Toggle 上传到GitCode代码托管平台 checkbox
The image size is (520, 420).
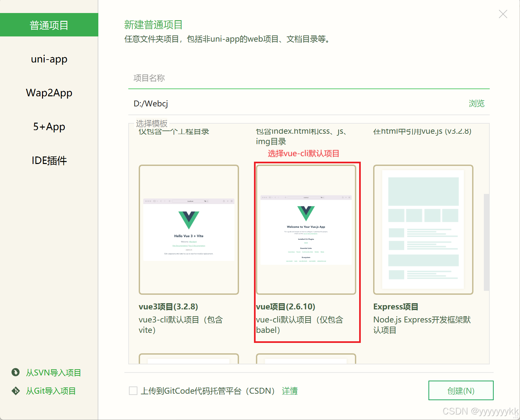click(x=133, y=391)
